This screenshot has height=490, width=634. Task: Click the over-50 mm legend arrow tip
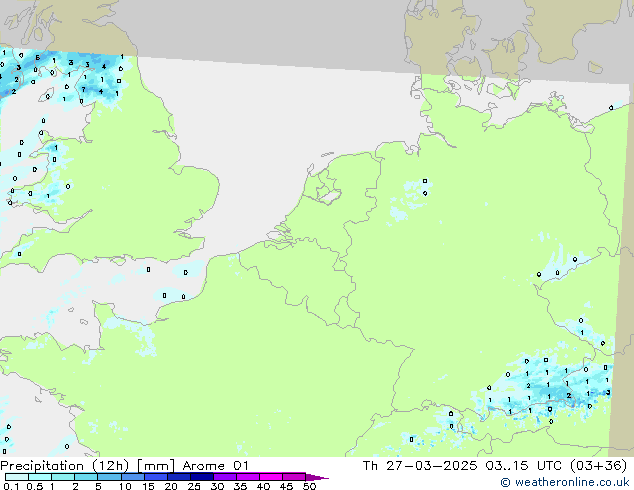[317, 477]
